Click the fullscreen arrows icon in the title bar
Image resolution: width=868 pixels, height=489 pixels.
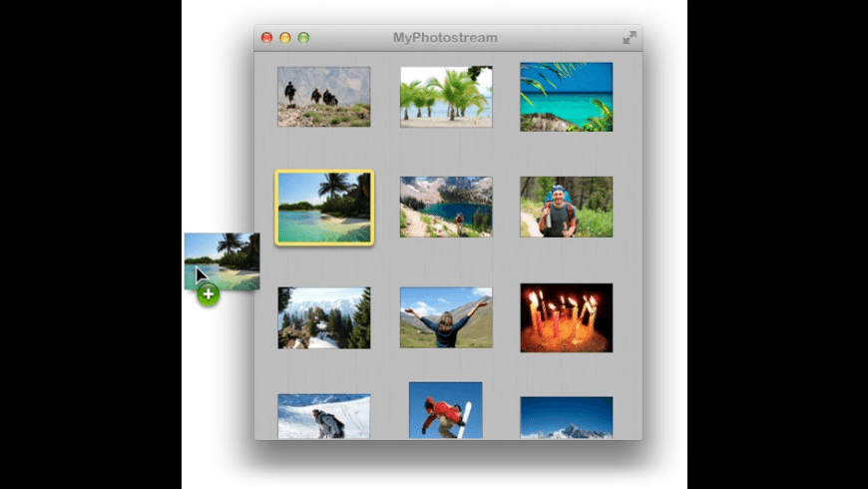630,38
